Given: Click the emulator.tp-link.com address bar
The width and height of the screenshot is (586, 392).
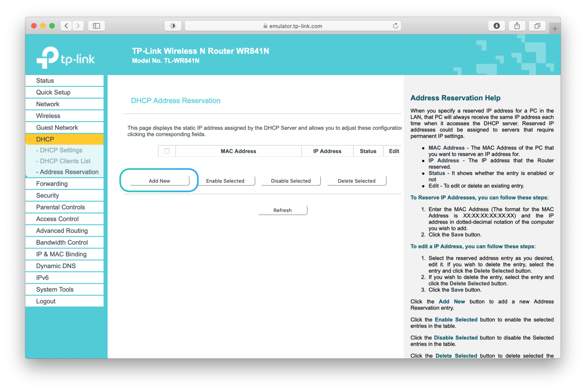Looking at the screenshot, I should coord(293,26).
